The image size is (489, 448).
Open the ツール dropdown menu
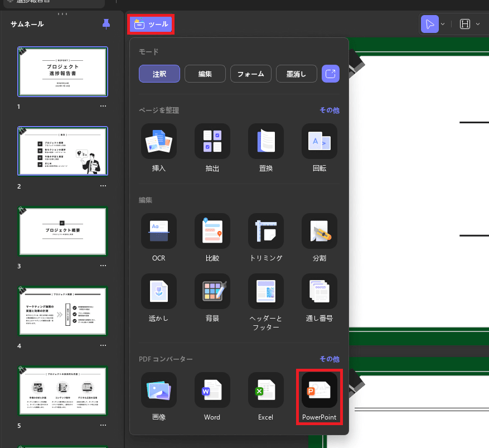[152, 25]
